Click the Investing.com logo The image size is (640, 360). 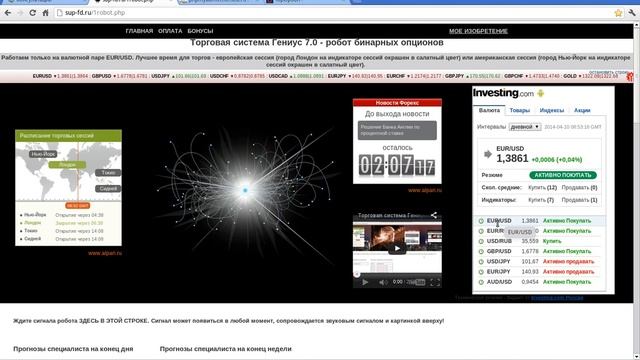(x=503, y=93)
